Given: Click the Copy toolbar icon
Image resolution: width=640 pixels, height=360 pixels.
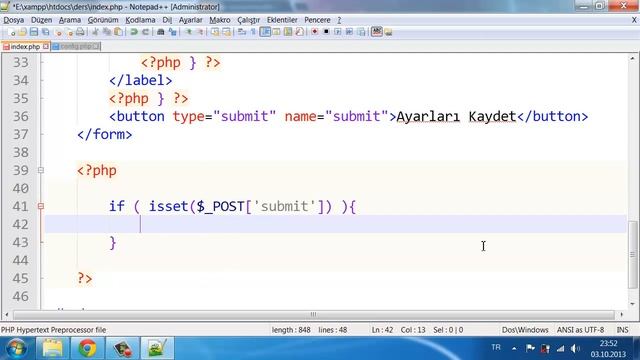Looking at the screenshot, I should [x=107, y=32].
